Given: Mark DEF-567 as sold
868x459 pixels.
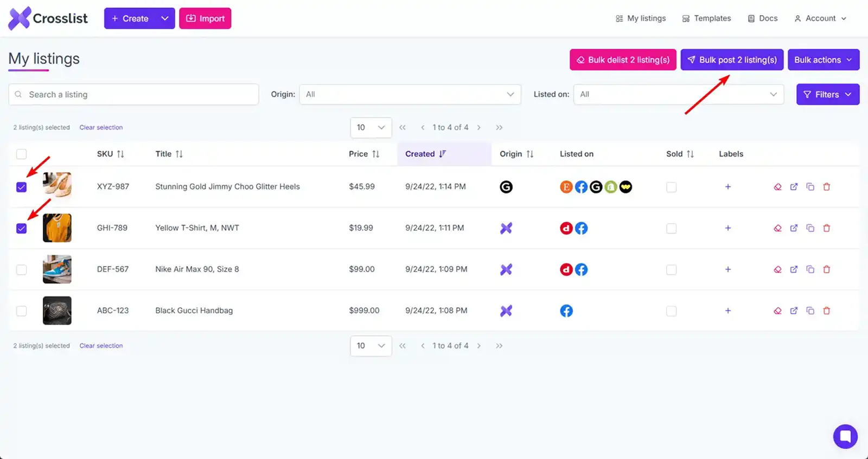Looking at the screenshot, I should click(x=671, y=269).
